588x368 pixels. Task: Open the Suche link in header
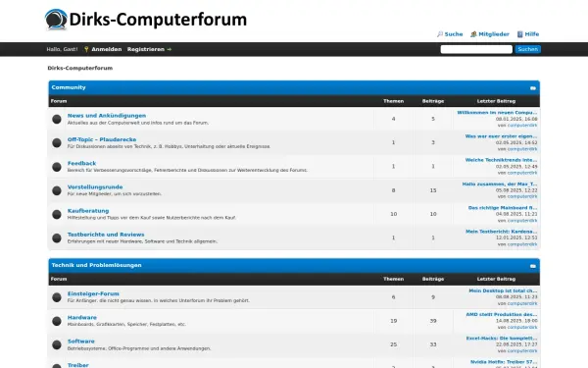(454, 34)
